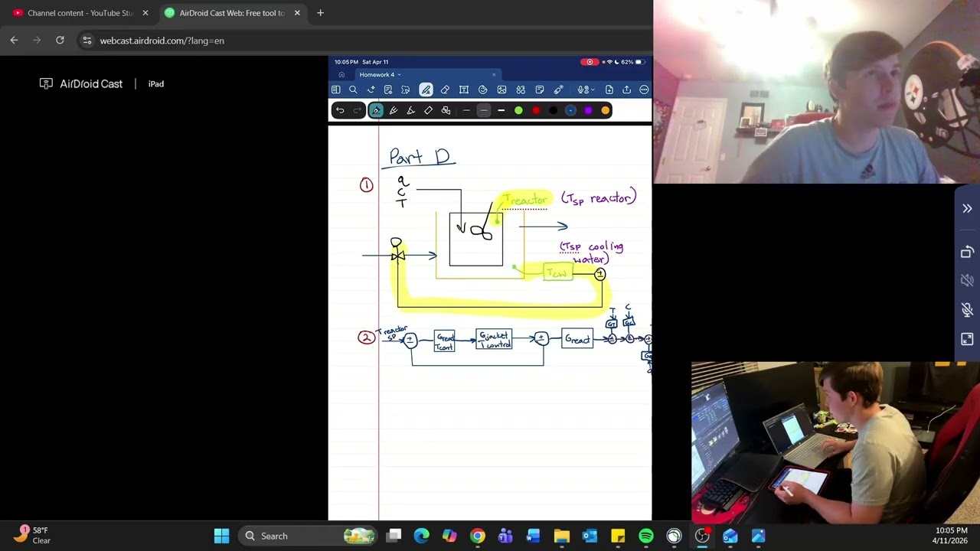Select the laser pointer tool

click(559, 90)
